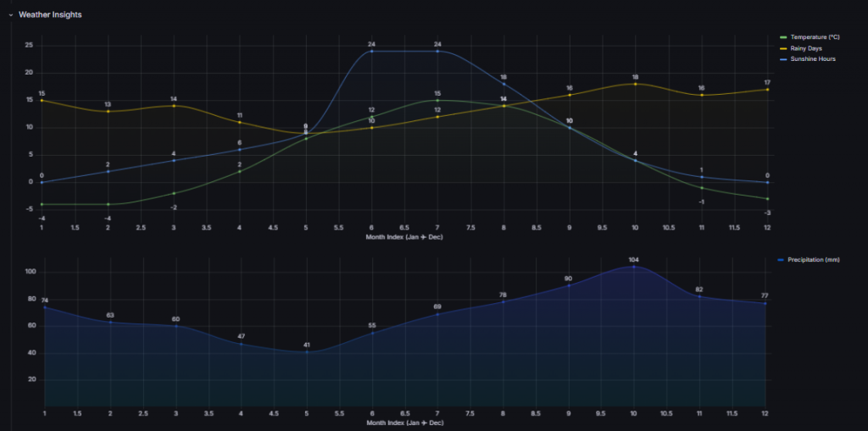Open the yellow Rainy Days legend color swatch

[x=783, y=48]
